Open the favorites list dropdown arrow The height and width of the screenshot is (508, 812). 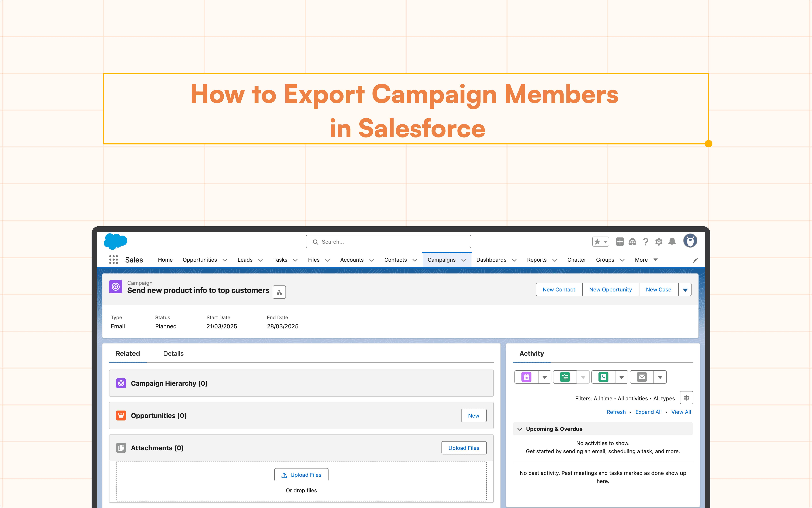(606, 242)
